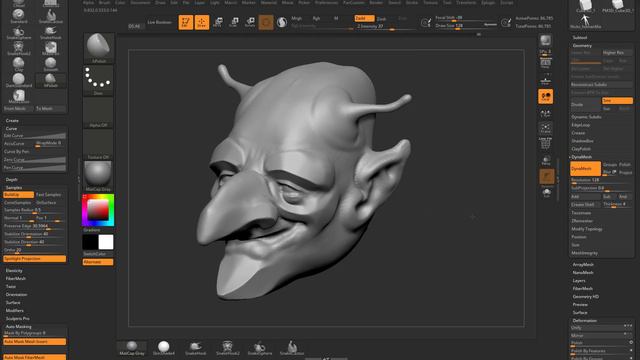Open the Texture Off selector
The height and width of the screenshot is (360, 640).
(98, 144)
